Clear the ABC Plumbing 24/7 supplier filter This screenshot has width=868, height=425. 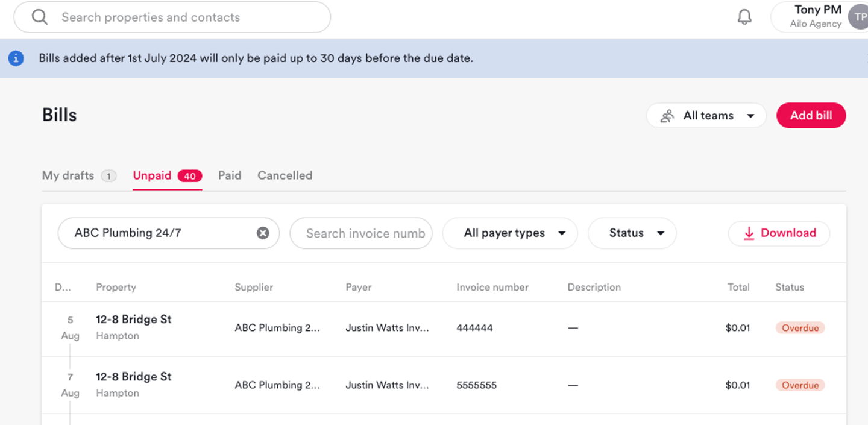pos(263,233)
